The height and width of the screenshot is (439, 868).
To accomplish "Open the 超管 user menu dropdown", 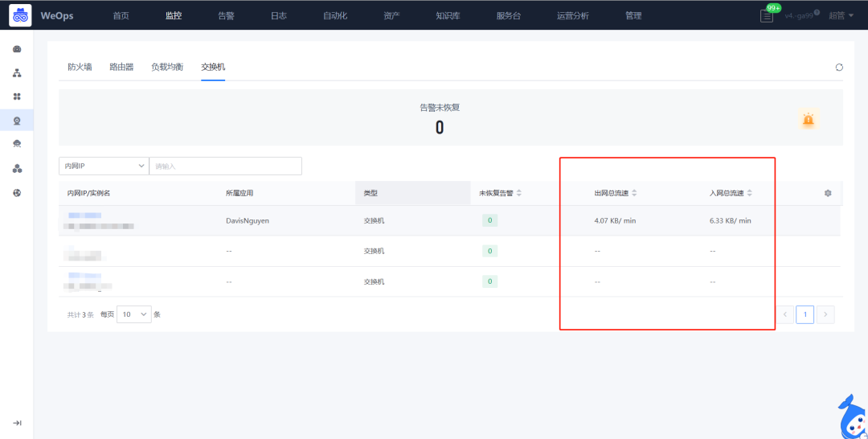I will (841, 16).
